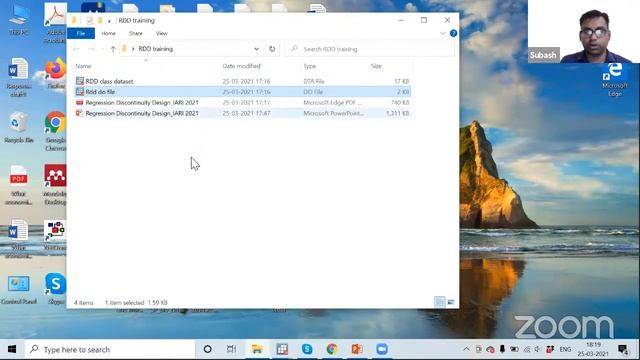Open PowerPoint from the taskbar

click(x=357, y=349)
